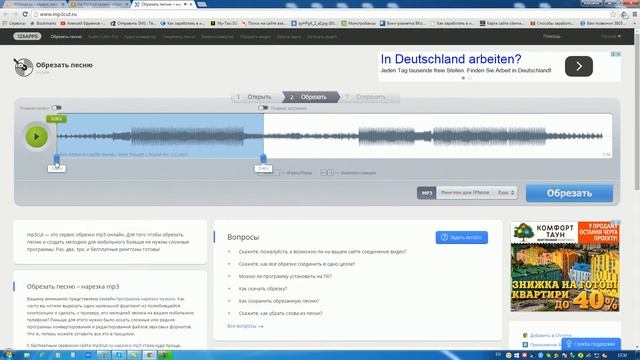
Task: Reload the page in Chrome
Action: (25, 14)
